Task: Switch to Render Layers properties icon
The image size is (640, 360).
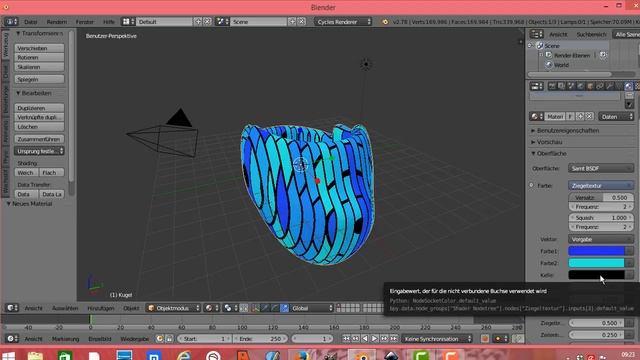Action: 562,86
